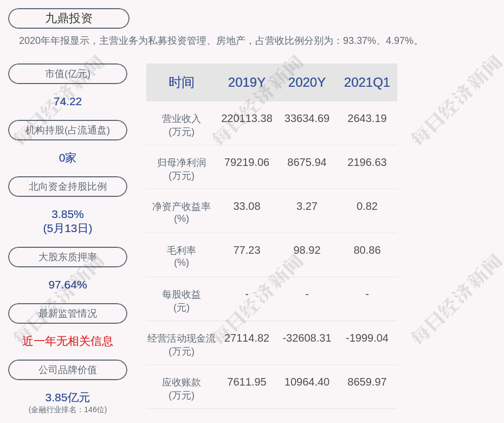
Task: Click the 0家 institution holding value
Action: tap(68, 158)
